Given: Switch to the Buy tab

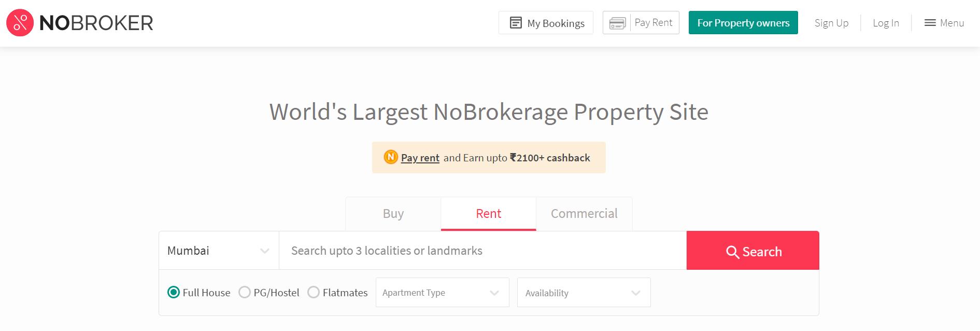Looking at the screenshot, I should 393,214.
